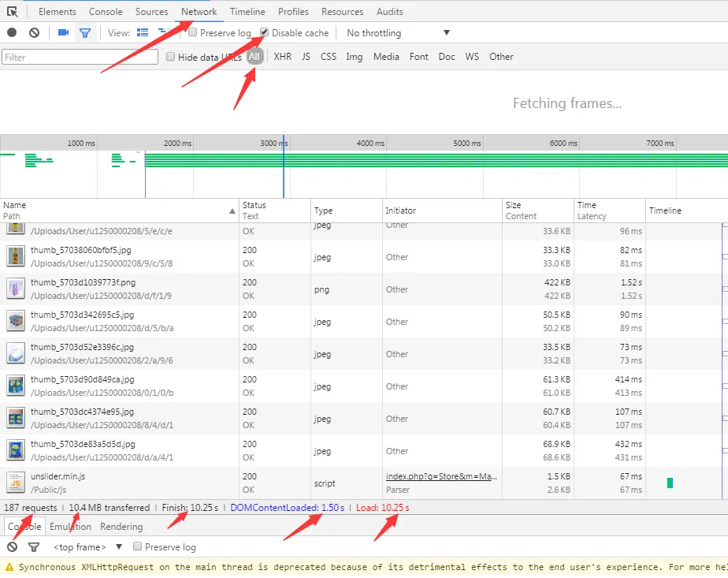Viewport: 728px width, 578px height.
Task: Open the Elements tab
Action: point(57,12)
